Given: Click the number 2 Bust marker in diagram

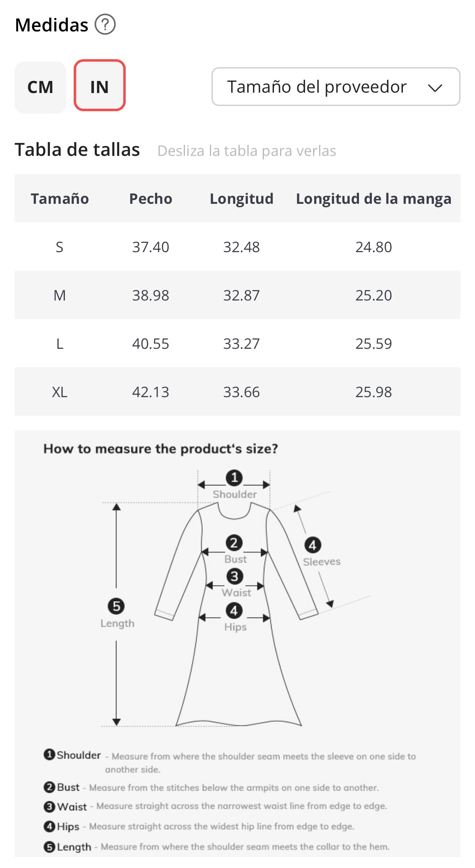Looking at the screenshot, I should (x=234, y=543).
